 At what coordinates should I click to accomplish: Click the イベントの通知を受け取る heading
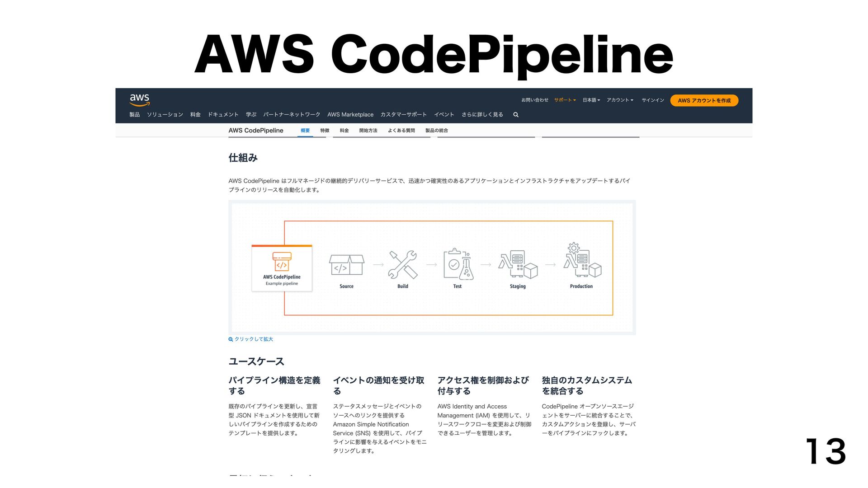point(379,386)
